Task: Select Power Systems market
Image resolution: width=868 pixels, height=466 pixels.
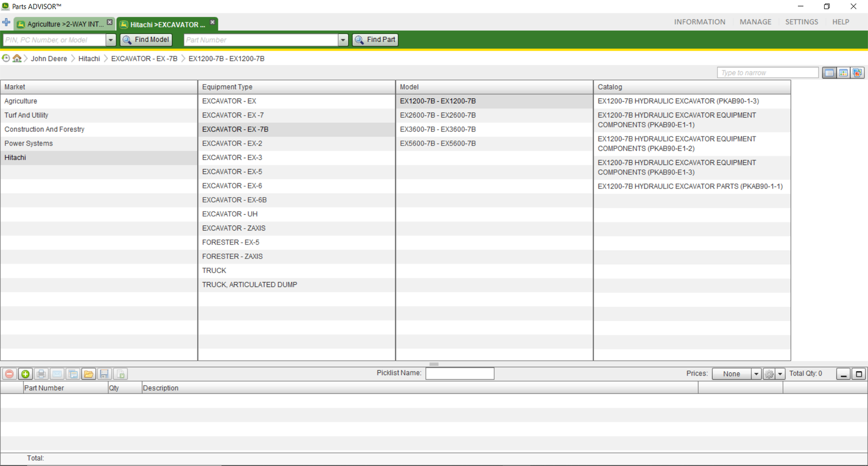Action: [99, 143]
